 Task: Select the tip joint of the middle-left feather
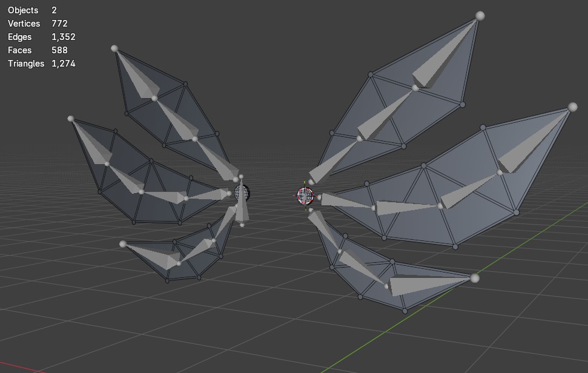(x=70, y=119)
